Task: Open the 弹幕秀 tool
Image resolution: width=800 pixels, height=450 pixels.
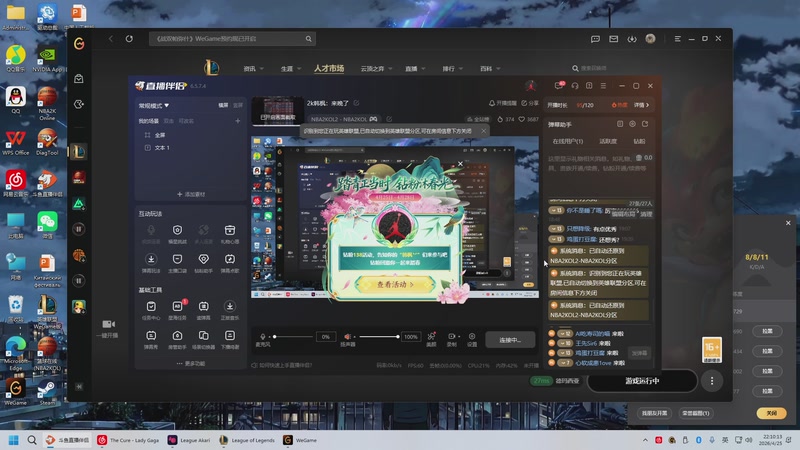Action: 151,339
